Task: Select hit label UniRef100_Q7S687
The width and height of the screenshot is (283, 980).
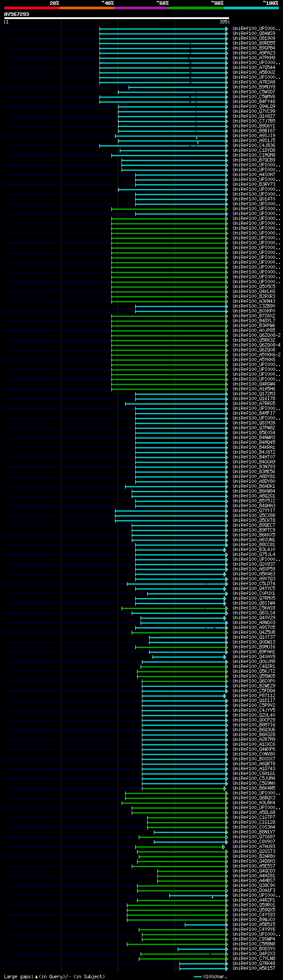Action: 254,837
